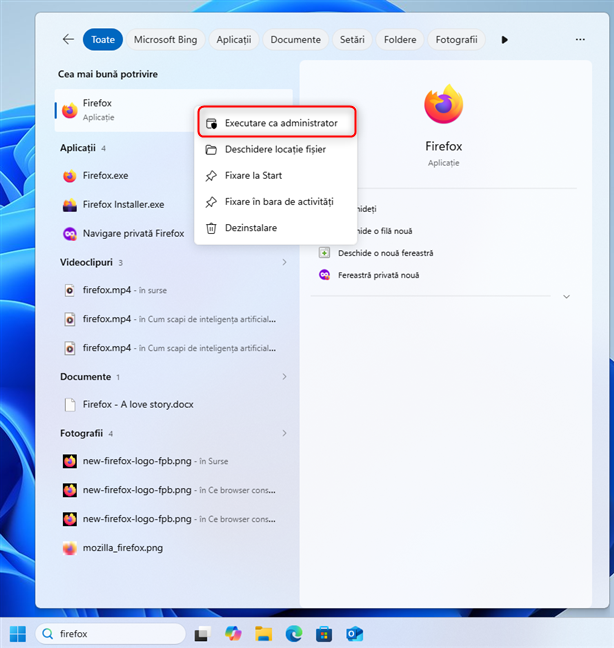Image resolution: width=614 pixels, height=648 pixels.
Task: Open the Windows Start button
Action: 18,634
